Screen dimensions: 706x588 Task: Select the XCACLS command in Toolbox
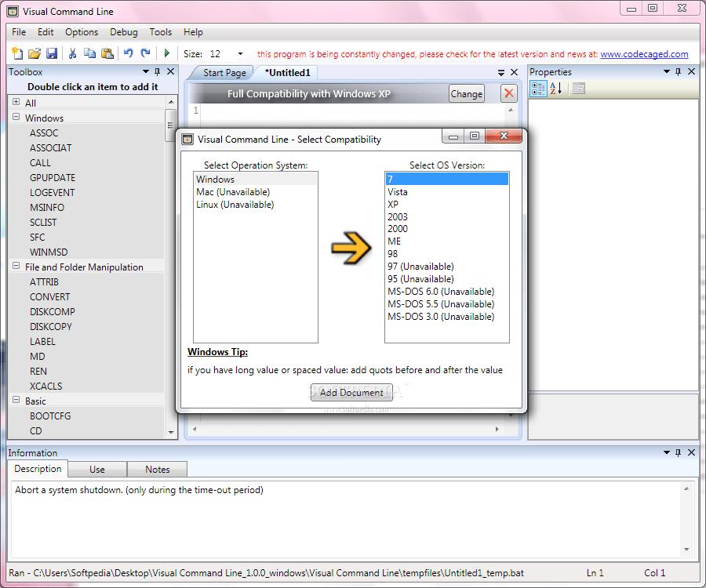tap(46, 386)
